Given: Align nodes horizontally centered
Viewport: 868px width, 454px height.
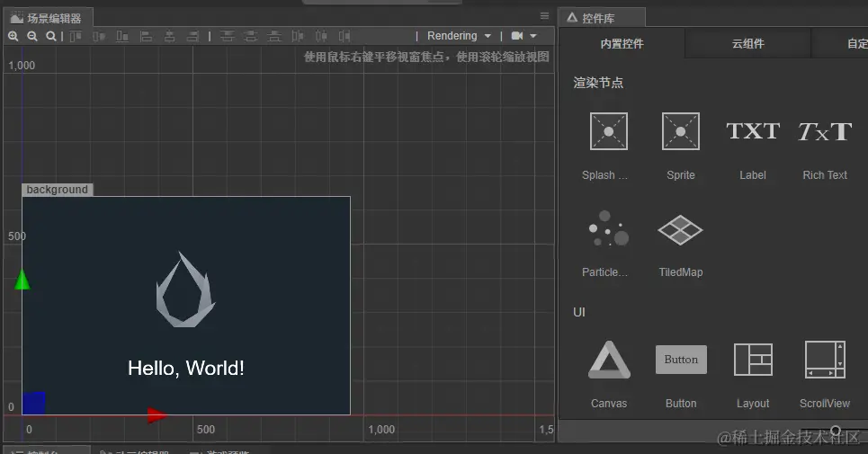Looking at the screenshot, I should [x=169, y=37].
